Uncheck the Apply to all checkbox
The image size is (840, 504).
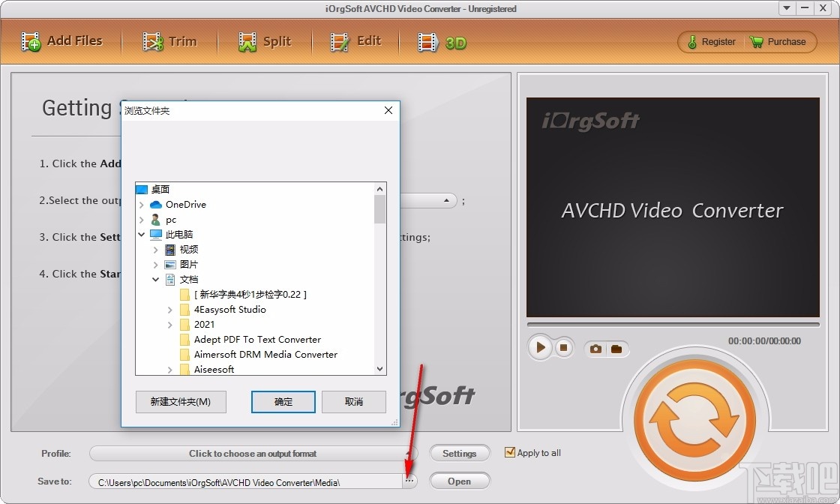(511, 452)
